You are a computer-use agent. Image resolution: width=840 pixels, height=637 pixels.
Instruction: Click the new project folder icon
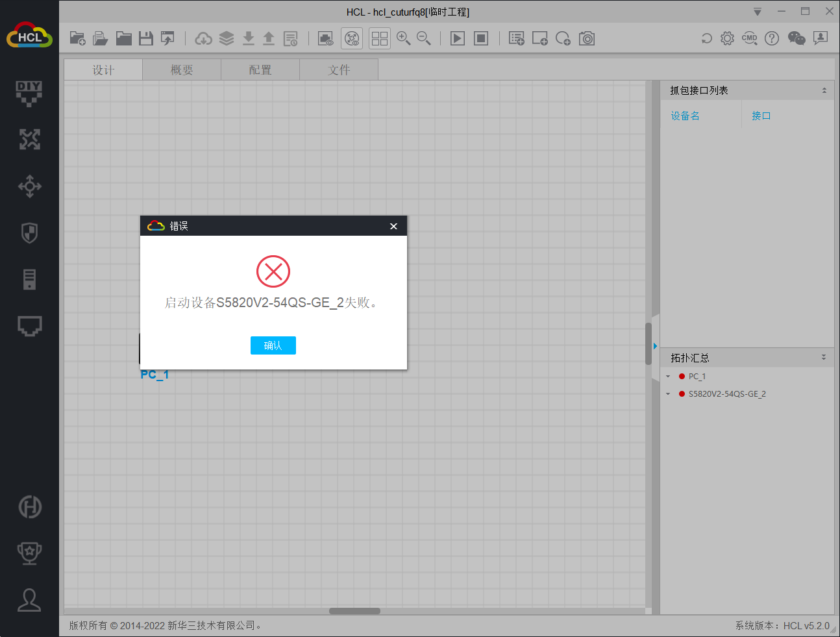pyautogui.click(x=77, y=39)
